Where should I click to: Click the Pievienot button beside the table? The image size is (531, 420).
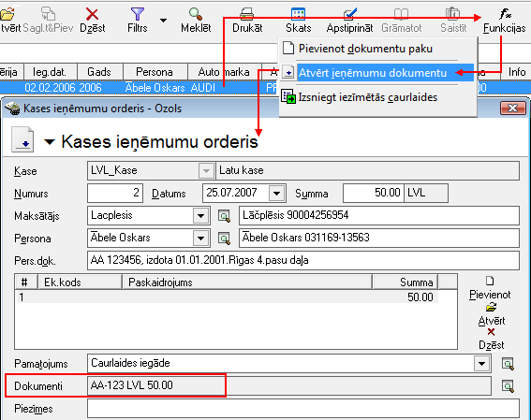490,288
